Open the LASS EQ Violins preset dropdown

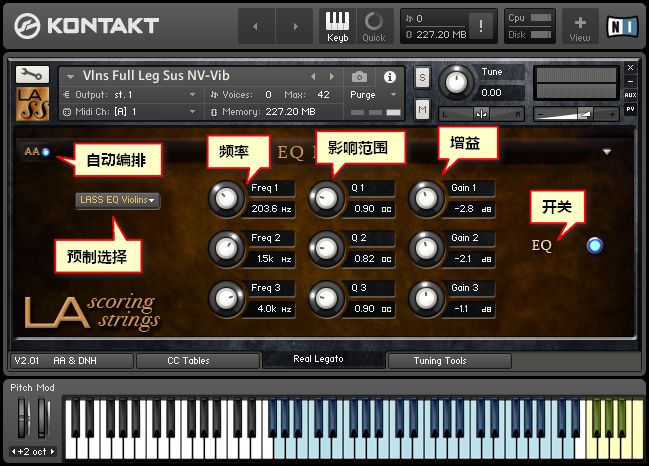tap(118, 200)
